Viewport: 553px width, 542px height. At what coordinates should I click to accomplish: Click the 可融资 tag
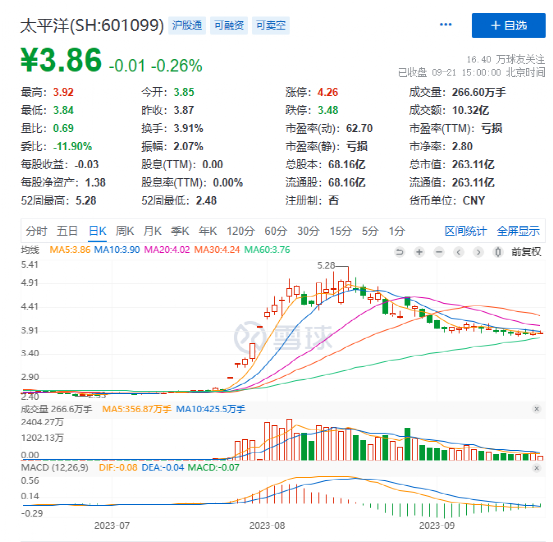[229, 25]
